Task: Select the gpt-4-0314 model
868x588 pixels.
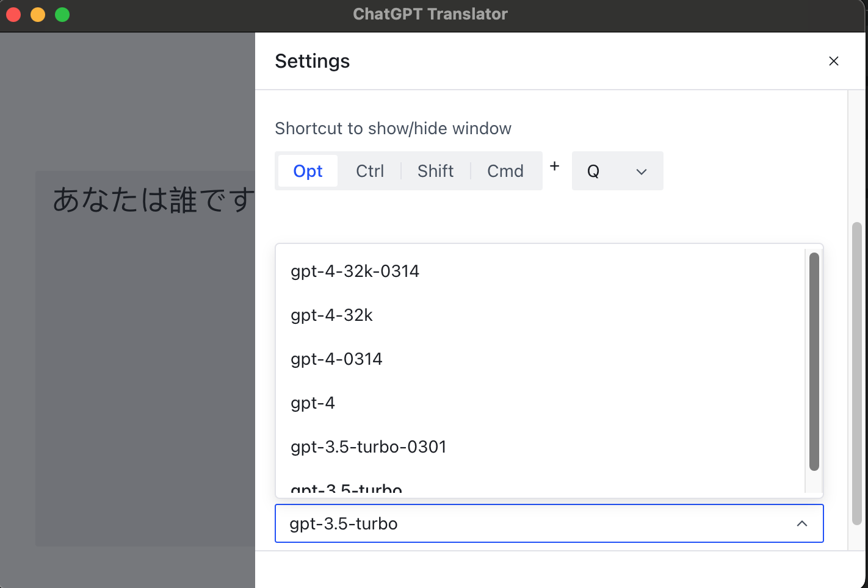Action: click(x=336, y=359)
